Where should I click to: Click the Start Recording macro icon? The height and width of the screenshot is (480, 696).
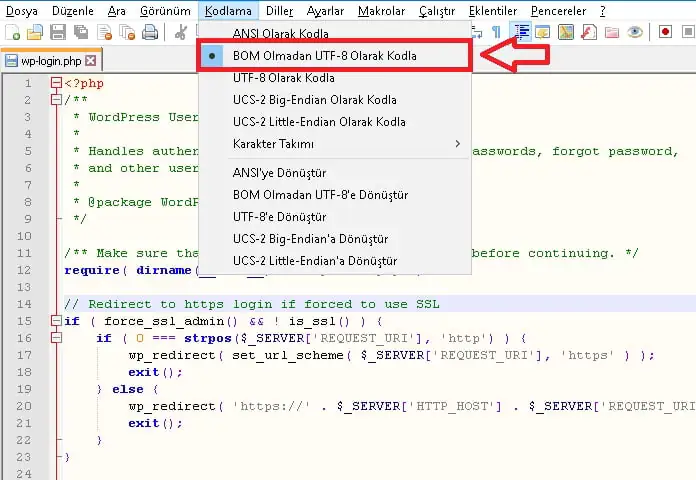point(666,33)
